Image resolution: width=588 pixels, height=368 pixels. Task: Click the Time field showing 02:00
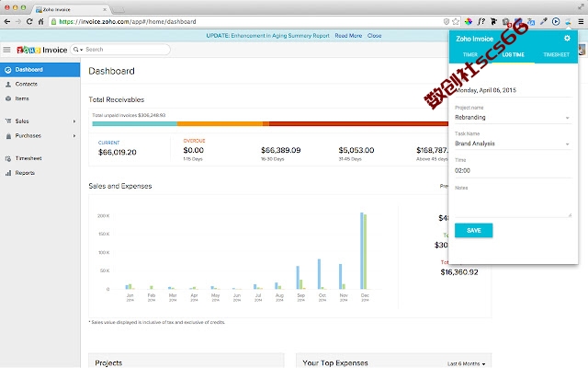click(x=513, y=171)
